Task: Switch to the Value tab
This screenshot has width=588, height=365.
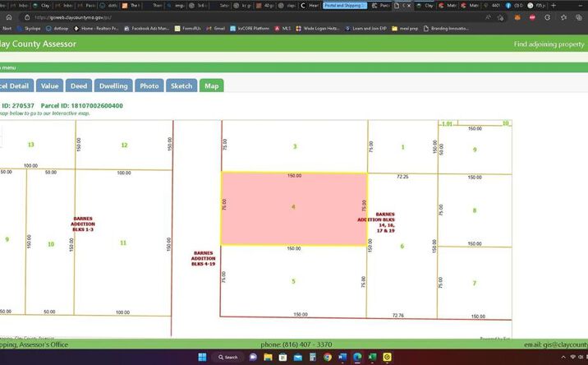Action: click(x=50, y=85)
